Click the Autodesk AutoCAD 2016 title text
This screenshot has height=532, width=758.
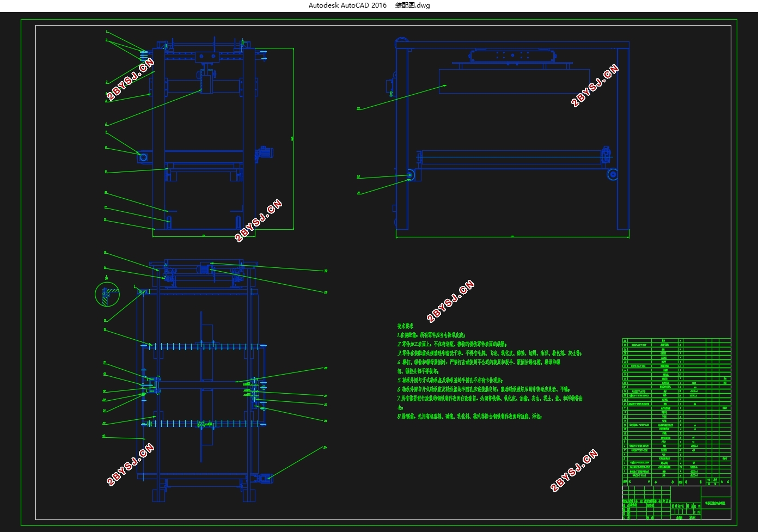(x=347, y=5)
